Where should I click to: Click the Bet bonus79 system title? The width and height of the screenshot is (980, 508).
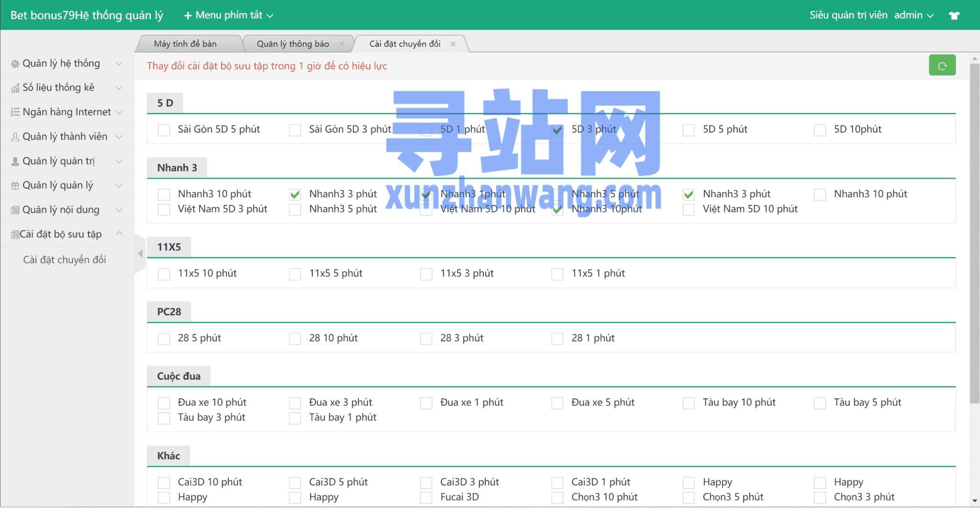pyautogui.click(x=87, y=15)
